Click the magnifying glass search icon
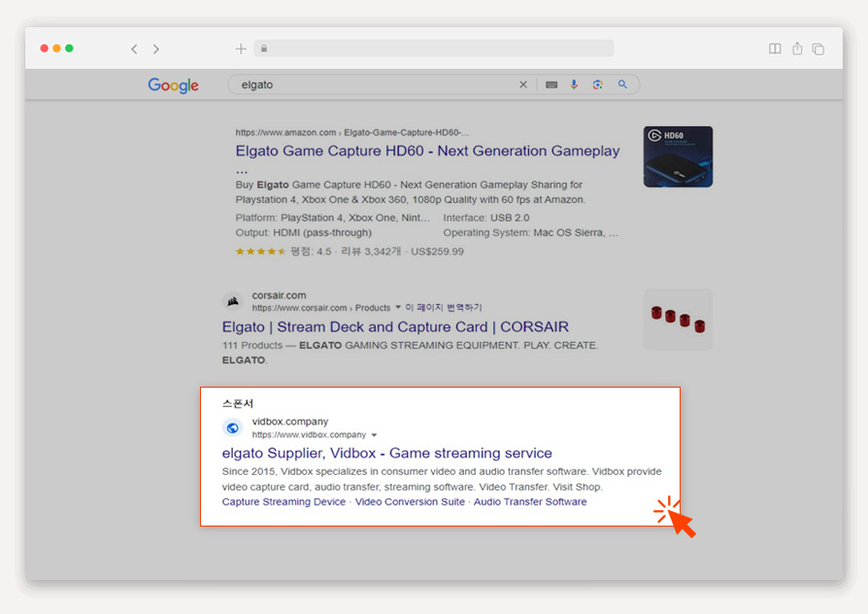This screenshot has height=614, width=868. click(x=622, y=85)
